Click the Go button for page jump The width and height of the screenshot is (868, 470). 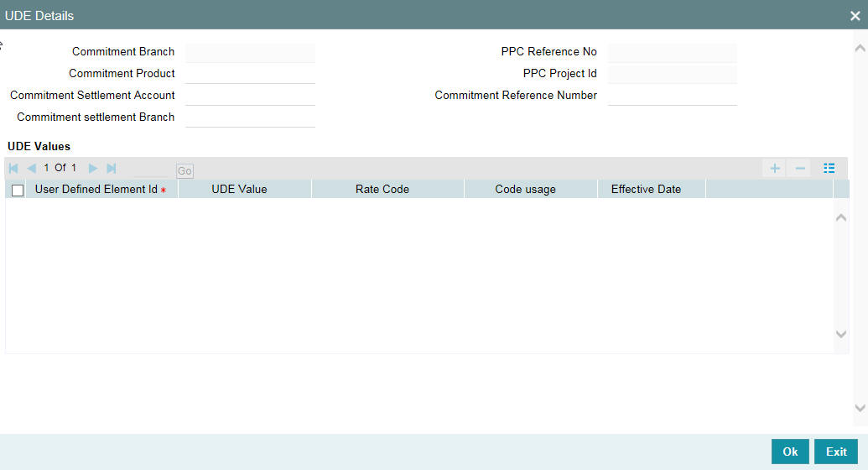(x=185, y=170)
